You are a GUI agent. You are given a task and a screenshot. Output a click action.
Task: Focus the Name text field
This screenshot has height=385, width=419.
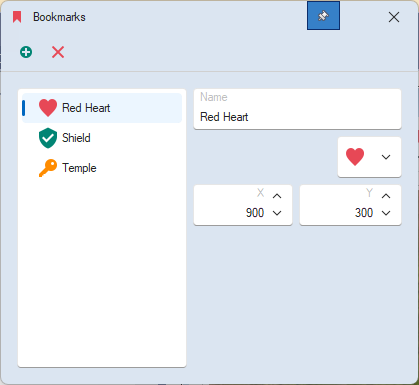pyautogui.click(x=297, y=109)
